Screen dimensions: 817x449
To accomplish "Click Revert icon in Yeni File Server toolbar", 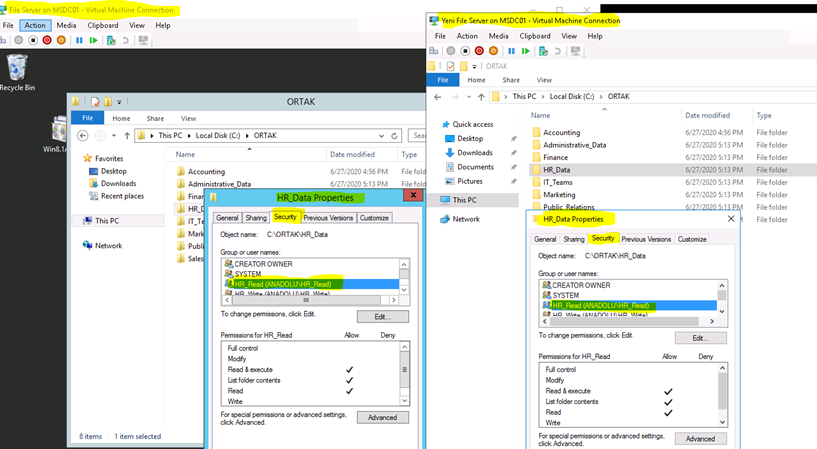I will (558, 51).
